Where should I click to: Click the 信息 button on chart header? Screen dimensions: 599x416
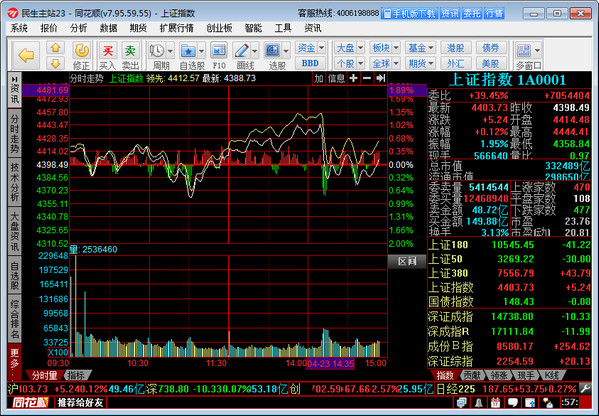pyautogui.click(x=337, y=78)
